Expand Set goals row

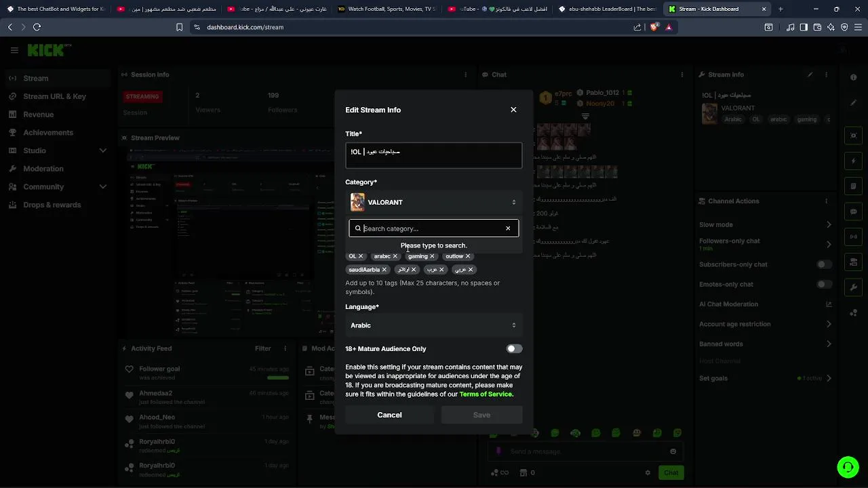pos(765,378)
